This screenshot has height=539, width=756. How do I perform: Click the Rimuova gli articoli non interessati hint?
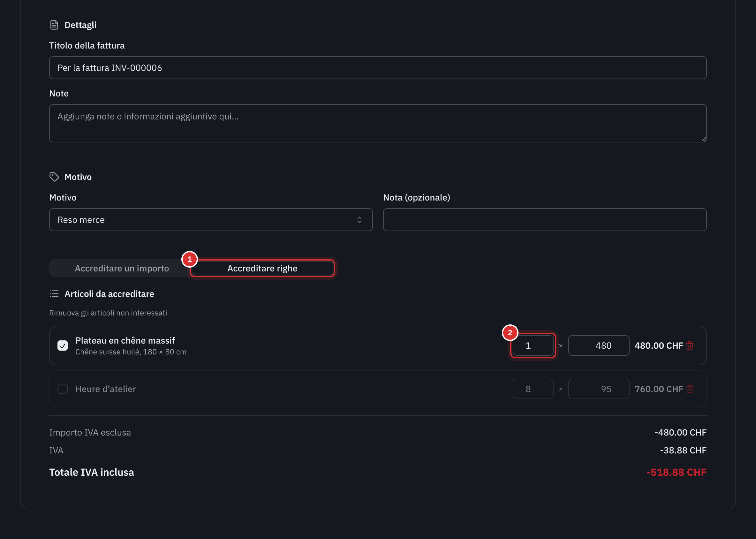click(x=108, y=313)
